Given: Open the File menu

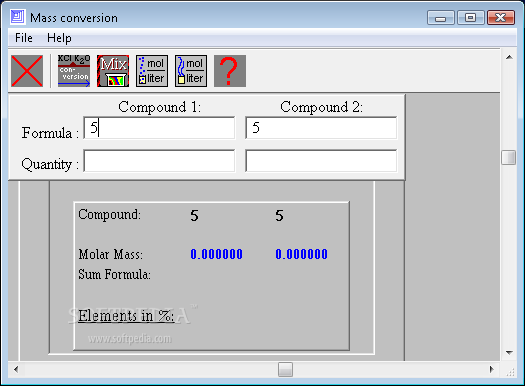Looking at the screenshot, I should pos(24,38).
